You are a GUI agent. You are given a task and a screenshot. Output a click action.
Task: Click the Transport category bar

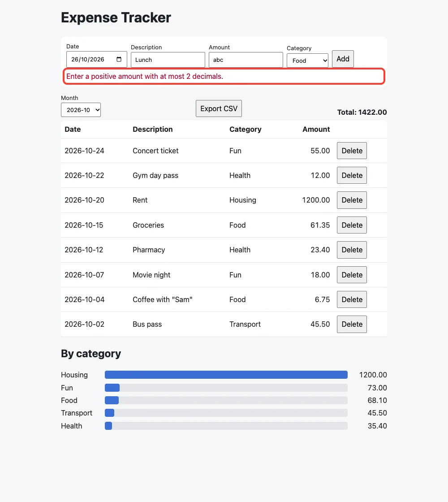[226, 413]
